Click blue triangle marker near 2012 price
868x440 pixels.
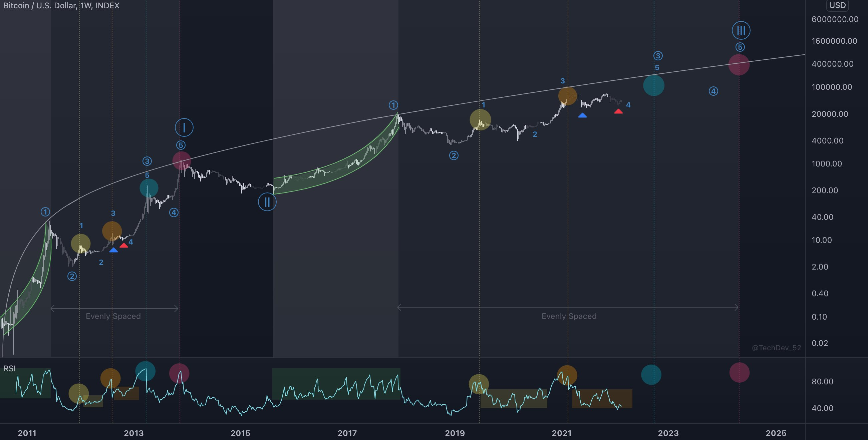click(x=113, y=250)
